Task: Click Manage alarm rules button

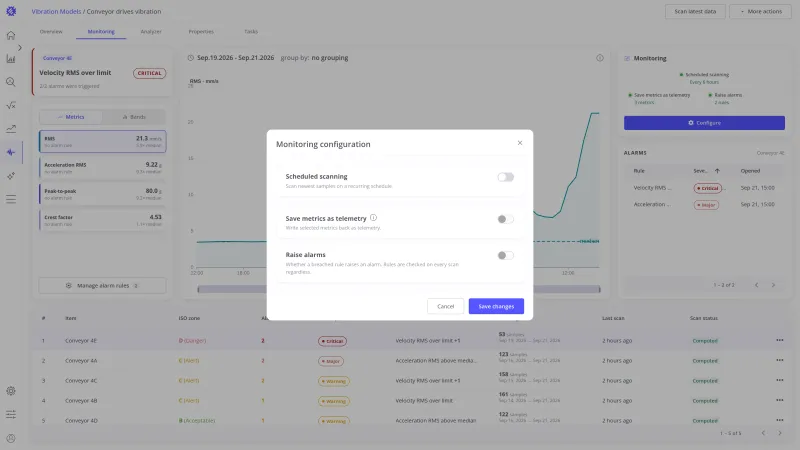Action: point(102,286)
